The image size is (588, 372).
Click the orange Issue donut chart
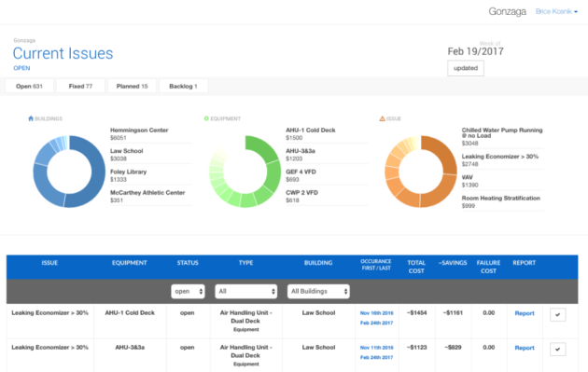pos(421,172)
